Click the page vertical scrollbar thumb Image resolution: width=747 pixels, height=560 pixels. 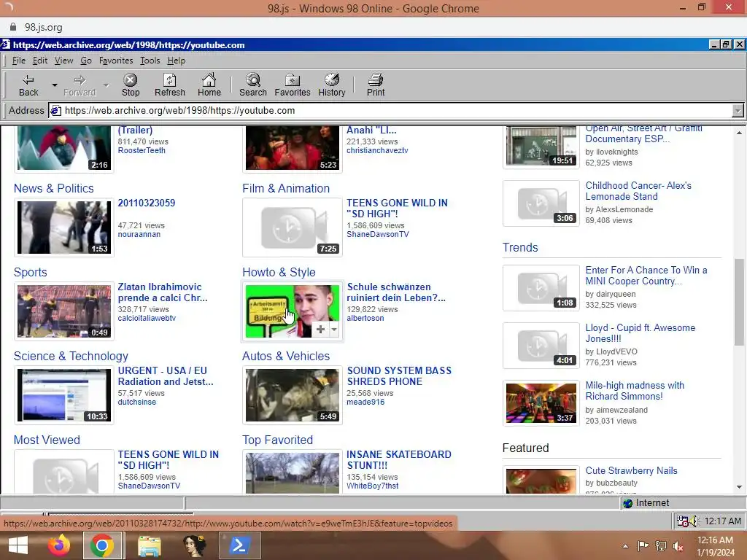point(739,302)
